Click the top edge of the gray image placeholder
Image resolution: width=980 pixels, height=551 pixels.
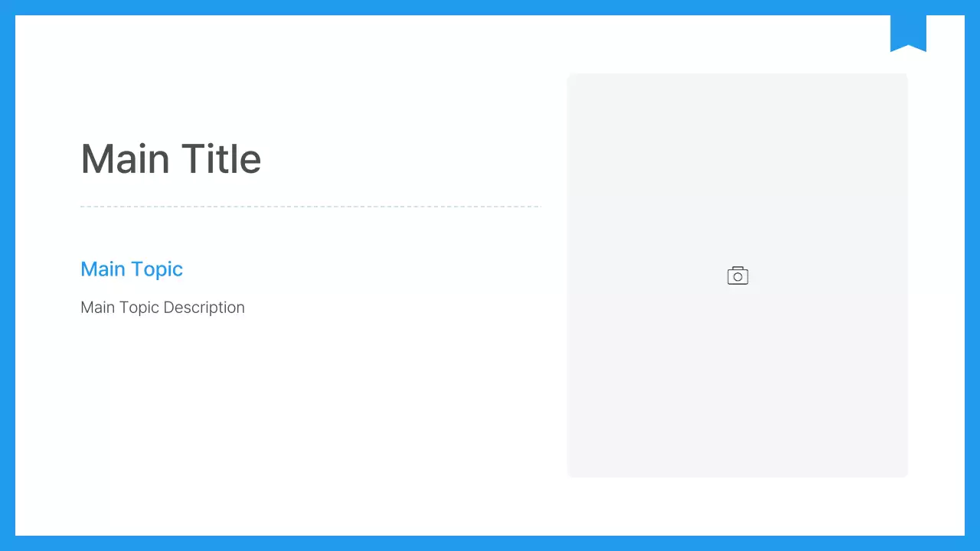[x=737, y=75]
